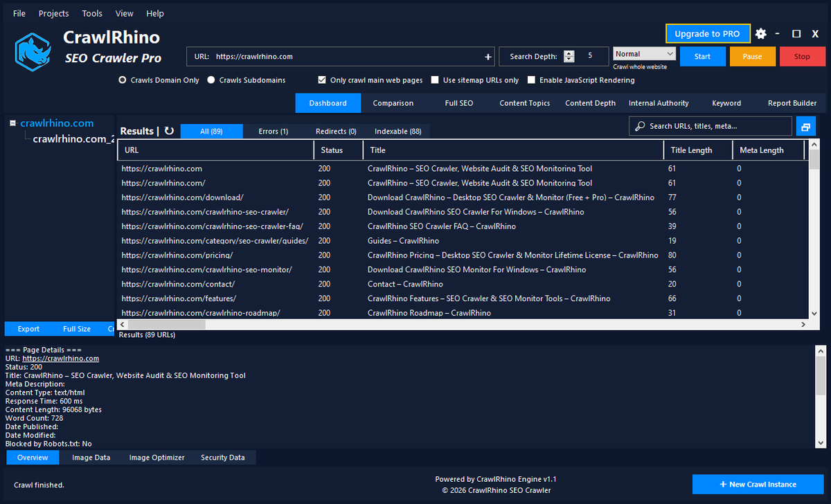Open the Help menu
Viewport: 831px width, 504px height.
point(155,13)
